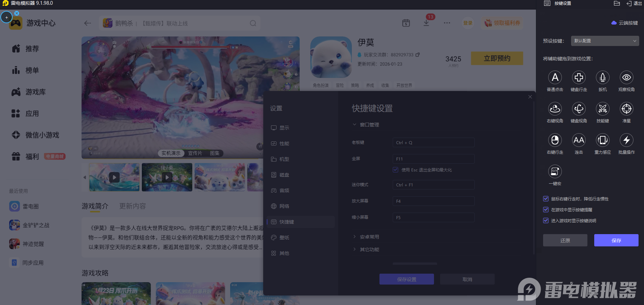Open 音频 settings category

tap(301, 190)
